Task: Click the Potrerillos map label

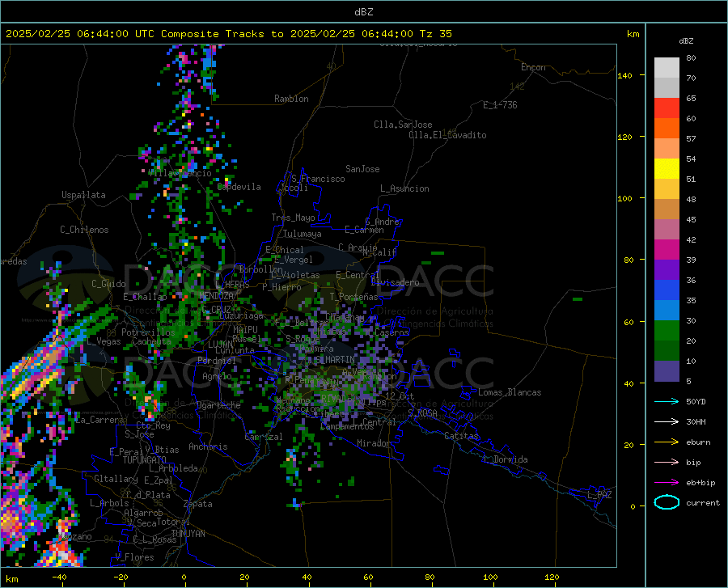Action: (x=148, y=332)
